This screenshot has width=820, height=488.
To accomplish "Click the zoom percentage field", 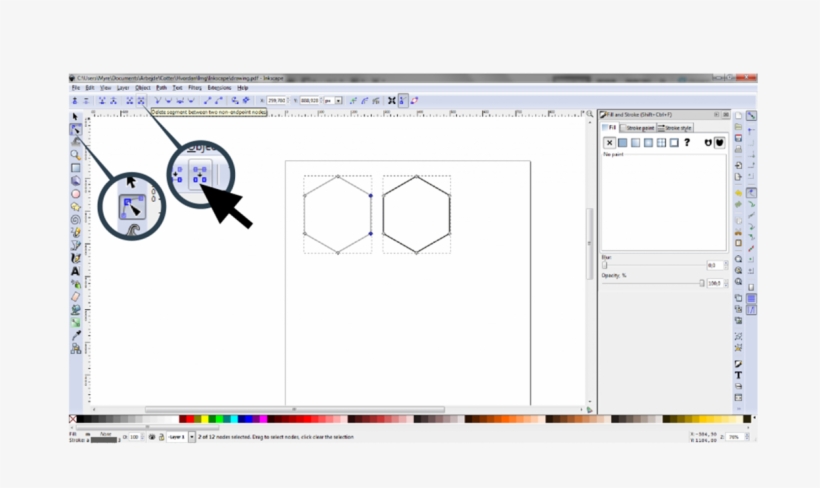I will (x=735, y=437).
